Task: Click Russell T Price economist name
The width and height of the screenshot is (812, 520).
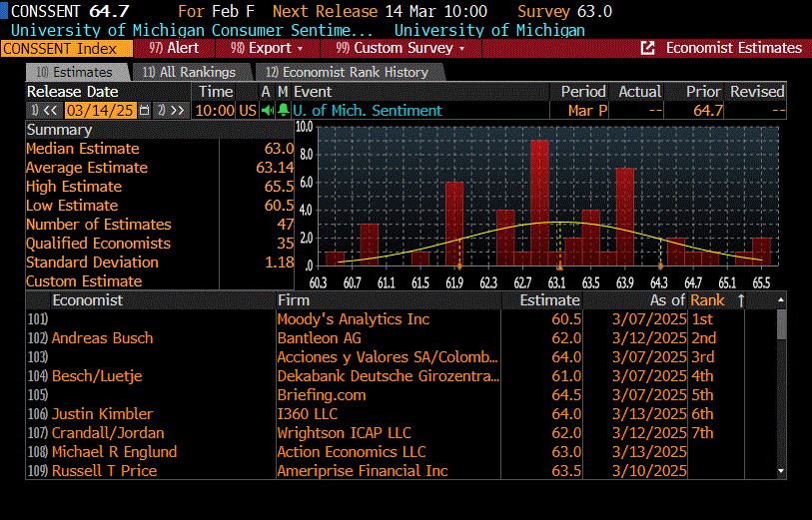Action: [x=104, y=471]
